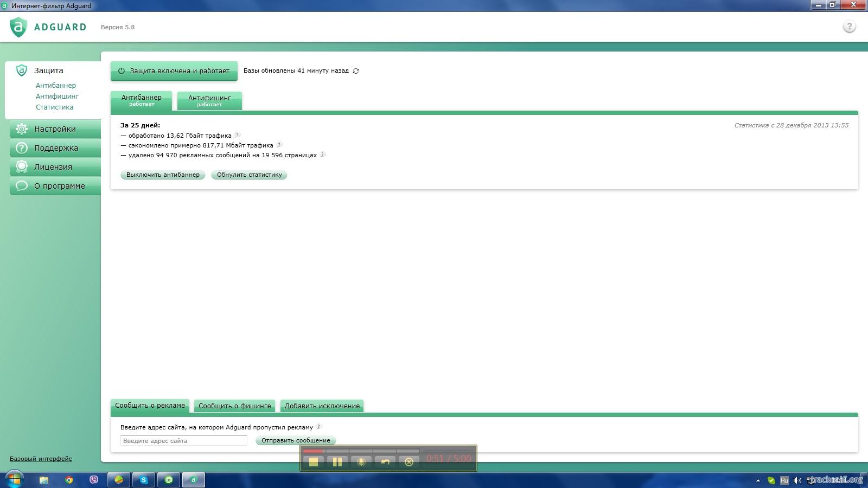Expand hidden system tray icons arrow
The height and width of the screenshot is (488, 868).
pos(758,480)
